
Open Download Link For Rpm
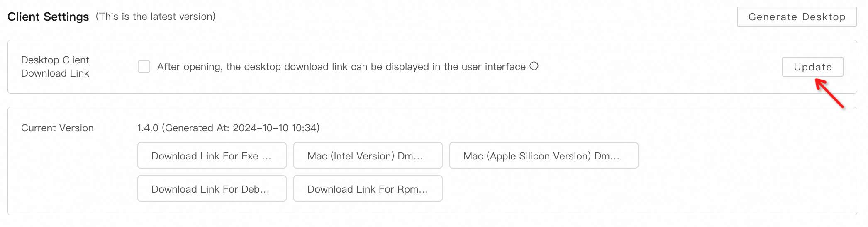(x=368, y=189)
